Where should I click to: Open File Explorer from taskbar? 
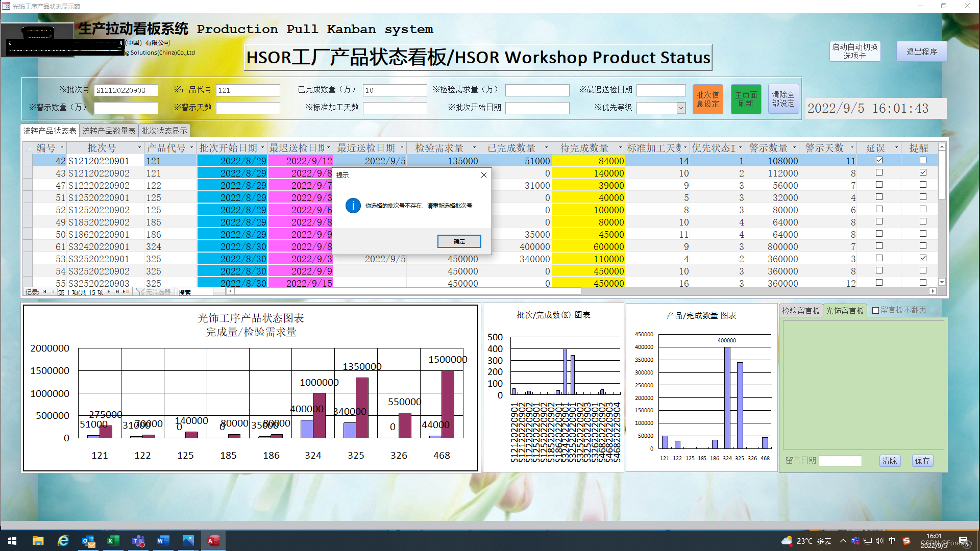(x=38, y=541)
